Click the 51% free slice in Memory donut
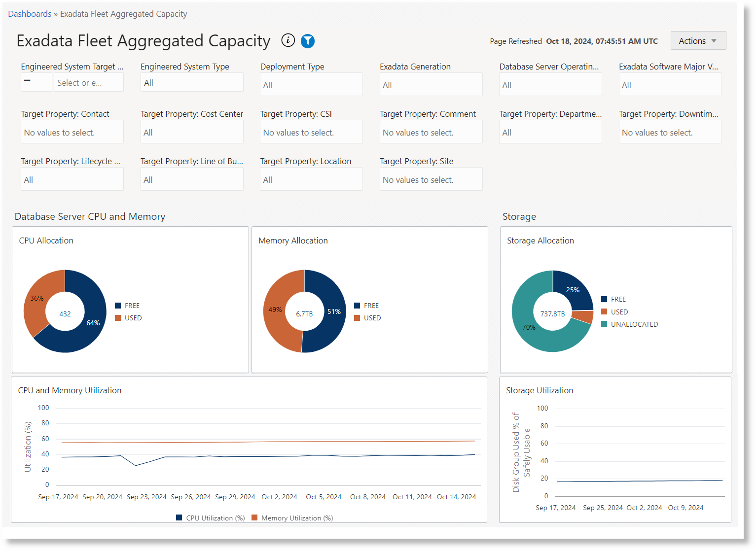Image resolution: width=756 pixels, height=551 pixels. click(334, 311)
